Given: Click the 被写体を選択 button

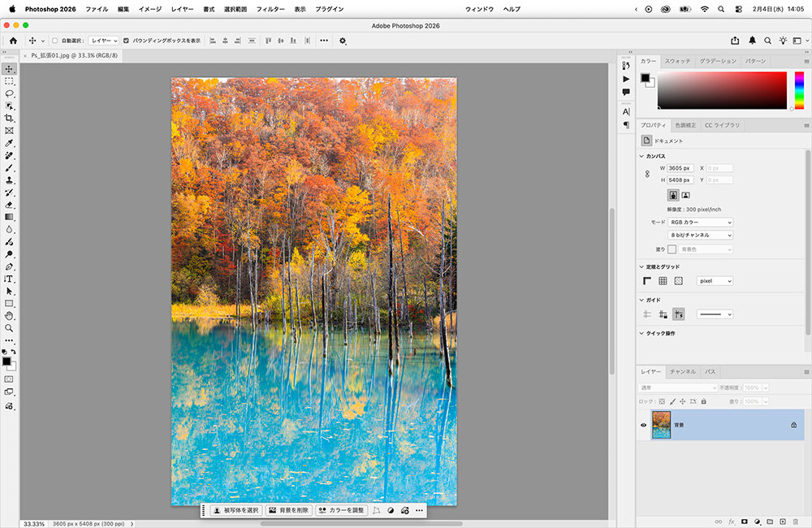Looking at the screenshot, I should coord(234,510).
